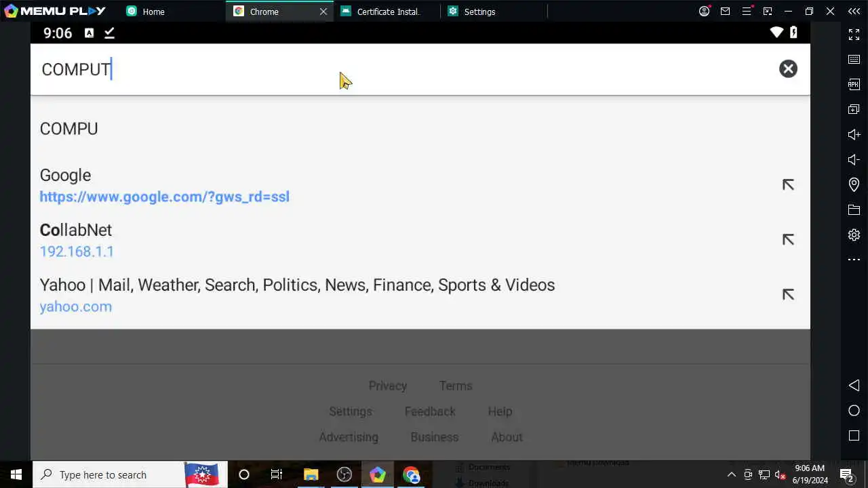868x488 pixels.
Task: Refine search with the Yahoo suggestion arrow
Action: (x=788, y=294)
